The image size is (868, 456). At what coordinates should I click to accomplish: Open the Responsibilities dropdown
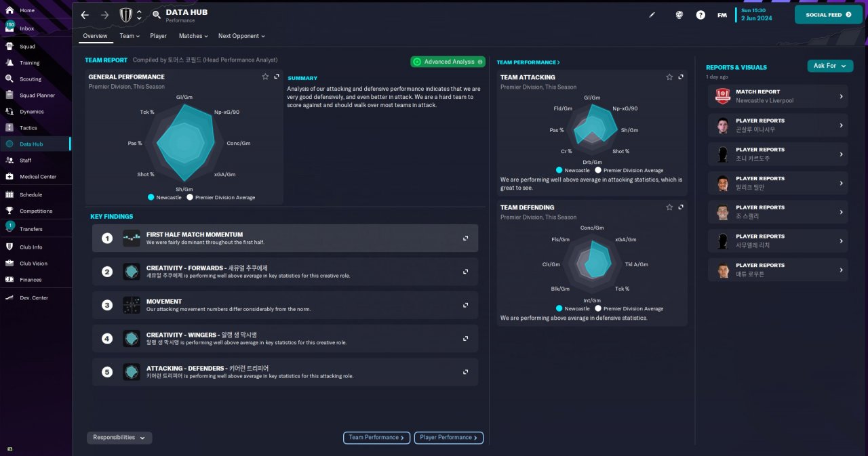click(119, 438)
